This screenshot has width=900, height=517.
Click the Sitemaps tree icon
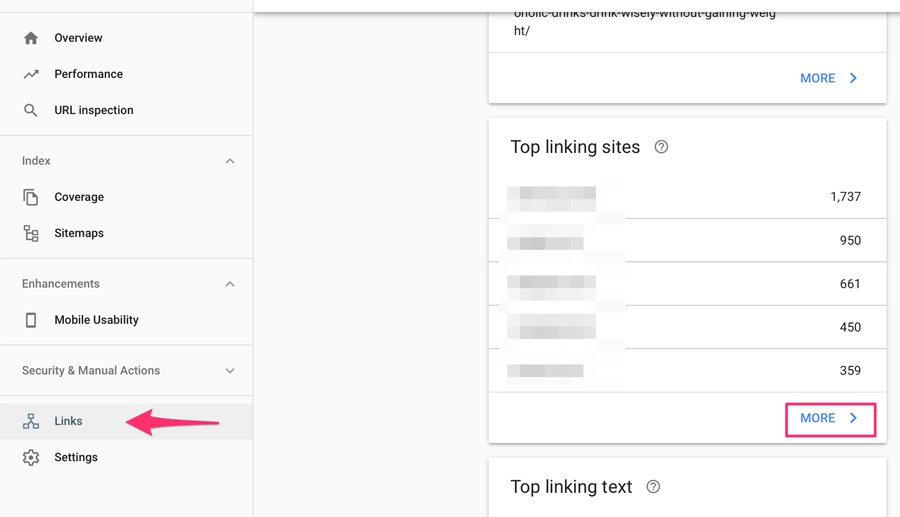(31, 233)
